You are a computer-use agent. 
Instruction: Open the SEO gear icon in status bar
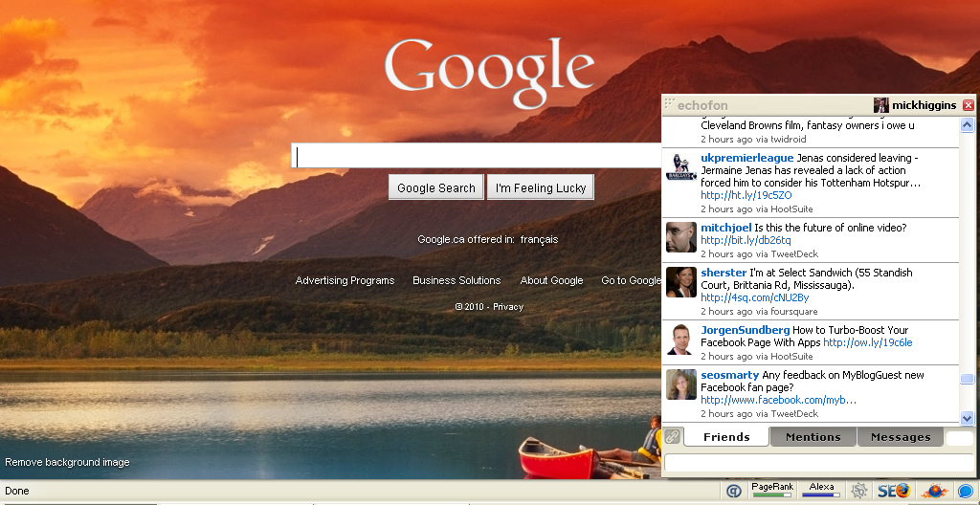pos(859,491)
